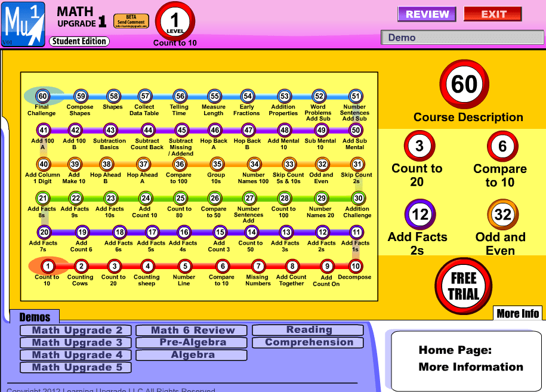Open lesson 31 Skip Count 2s
Viewport: 546px width, 392px height.
point(357,164)
